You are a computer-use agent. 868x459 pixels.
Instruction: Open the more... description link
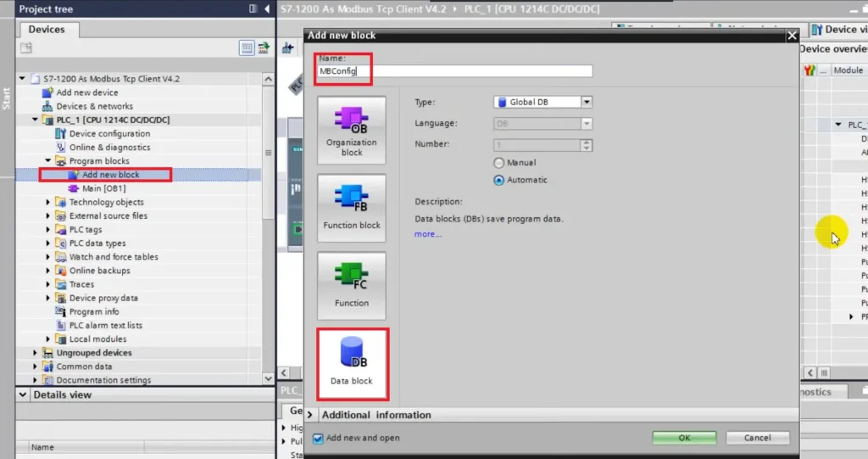pyautogui.click(x=428, y=234)
